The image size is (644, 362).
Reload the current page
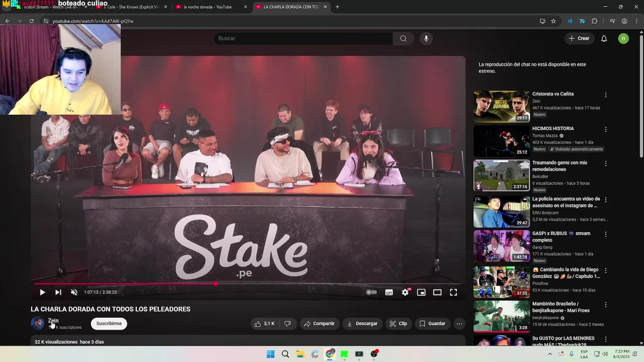tap(31, 21)
